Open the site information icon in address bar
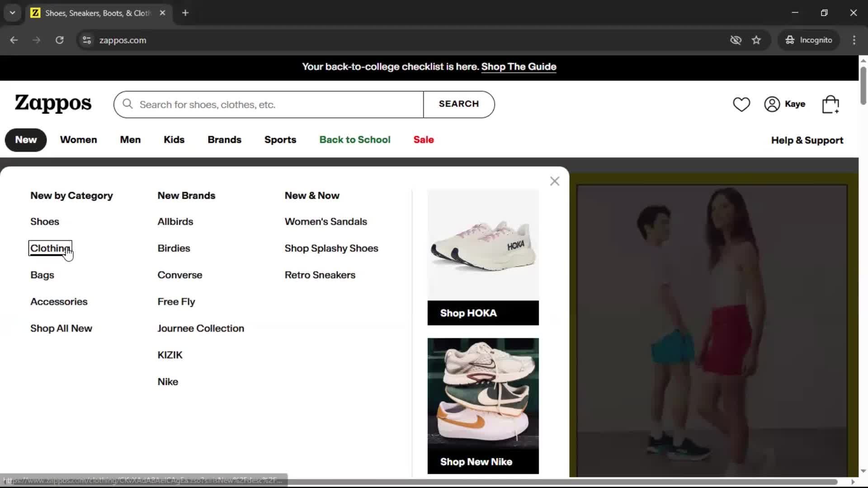This screenshot has height=488, width=868. 87,40
